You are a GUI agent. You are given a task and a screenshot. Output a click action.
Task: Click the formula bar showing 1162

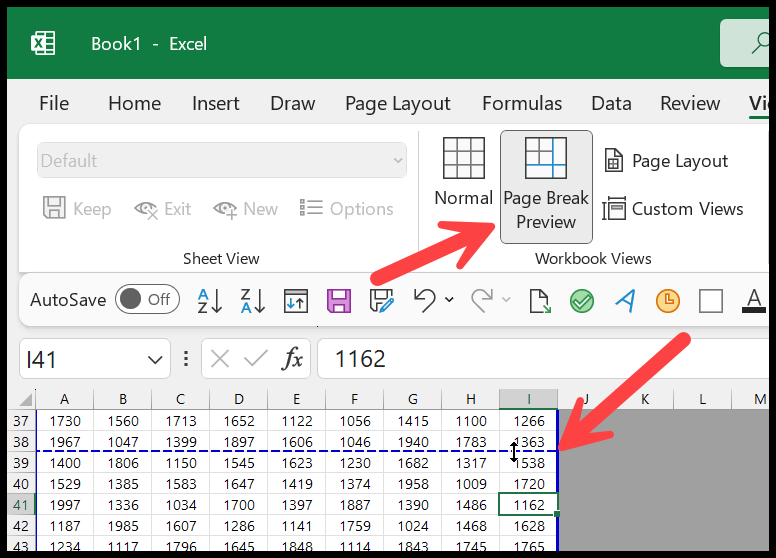(542, 359)
